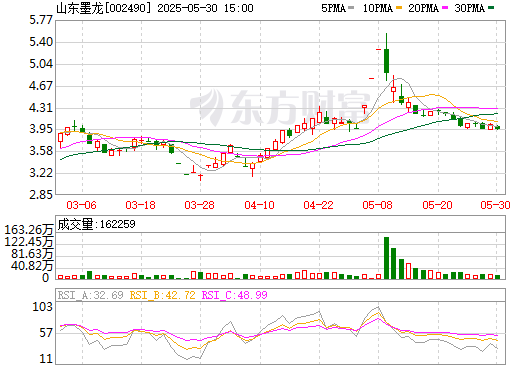The width and height of the screenshot is (520, 365).
Task: Select the 05-20 date axis label
Action: [437, 205]
